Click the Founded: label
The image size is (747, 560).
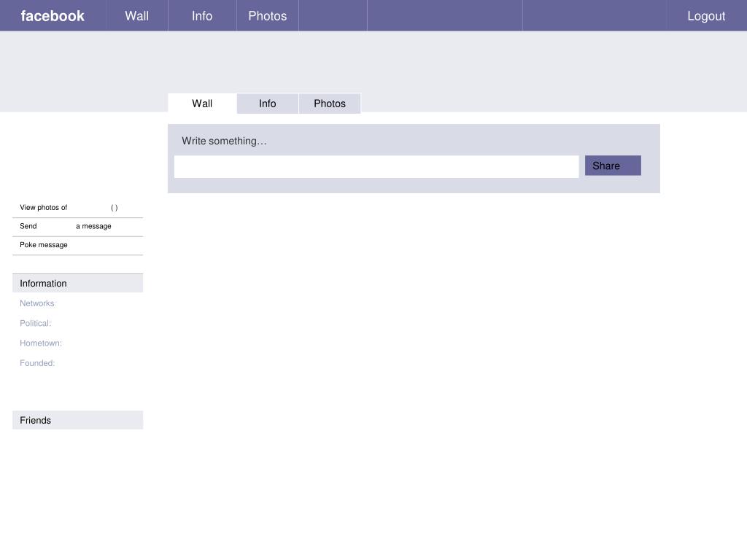[x=37, y=363]
